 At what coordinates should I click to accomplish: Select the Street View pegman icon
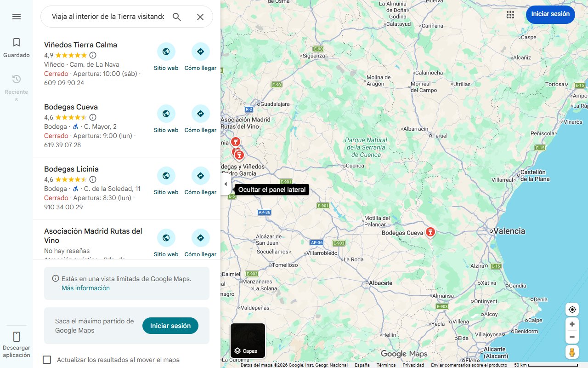point(572,352)
